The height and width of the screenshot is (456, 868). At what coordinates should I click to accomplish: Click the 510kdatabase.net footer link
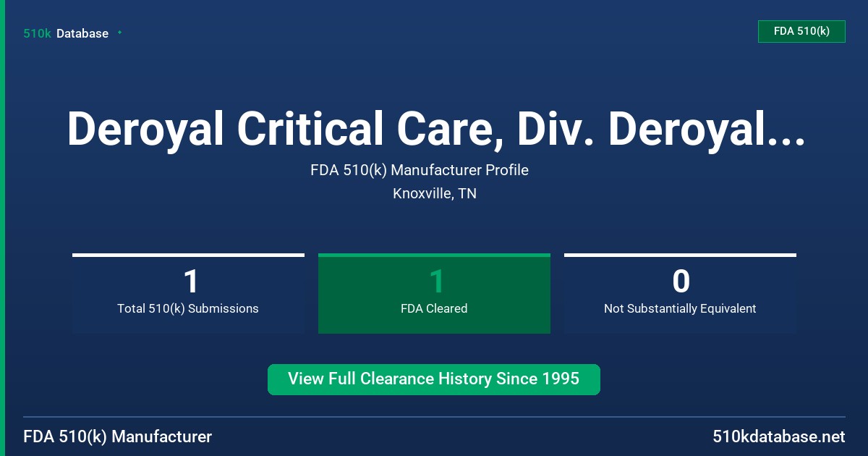coord(778,437)
